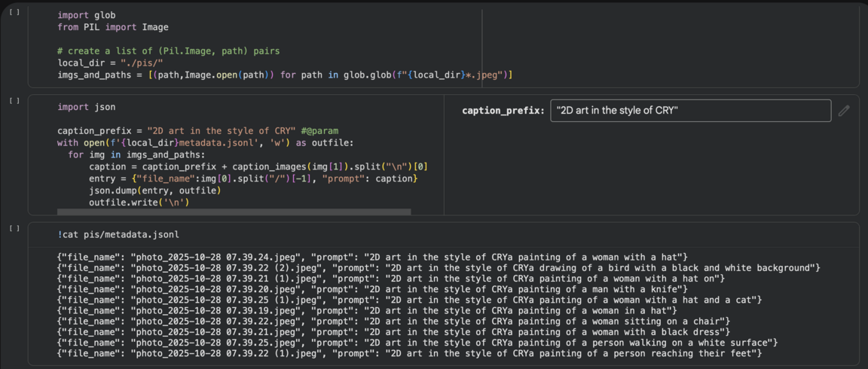Run the cell that imports json
Screen dimensions: 868x369
click(x=14, y=100)
